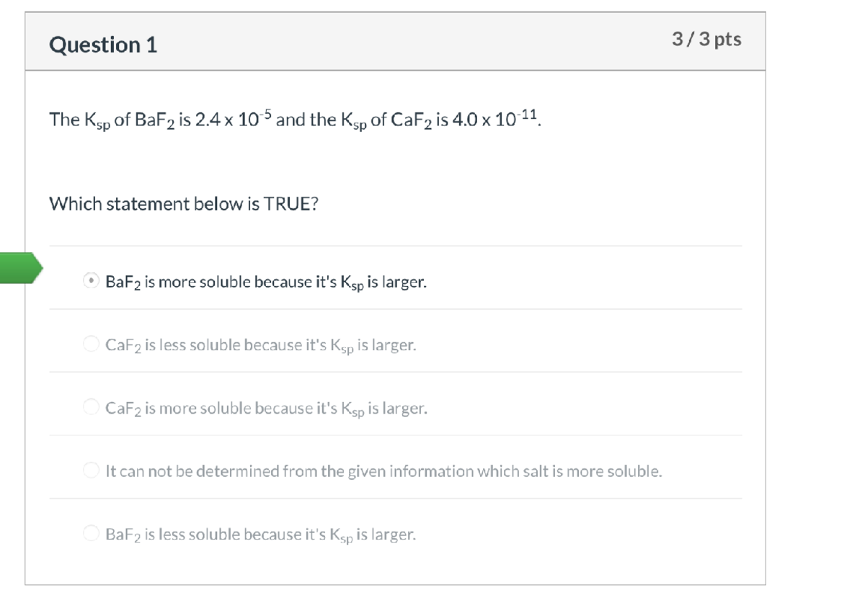Click the last answer choice text

[261, 534]
